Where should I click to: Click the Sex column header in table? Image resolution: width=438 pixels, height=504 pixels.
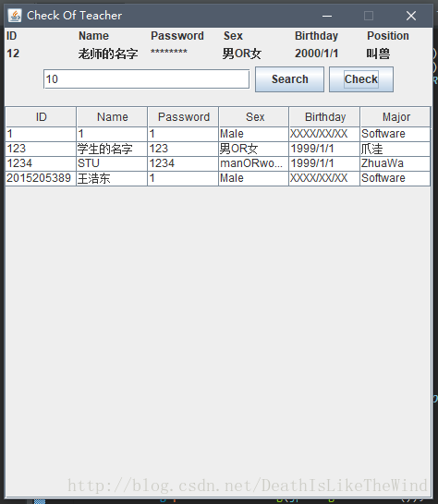coord(254,117)
